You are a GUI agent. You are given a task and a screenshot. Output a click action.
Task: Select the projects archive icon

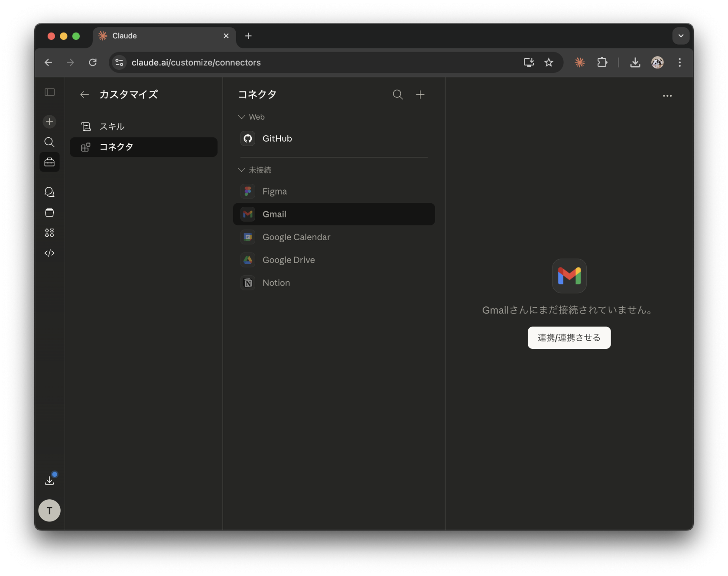[x=49, y=212]
